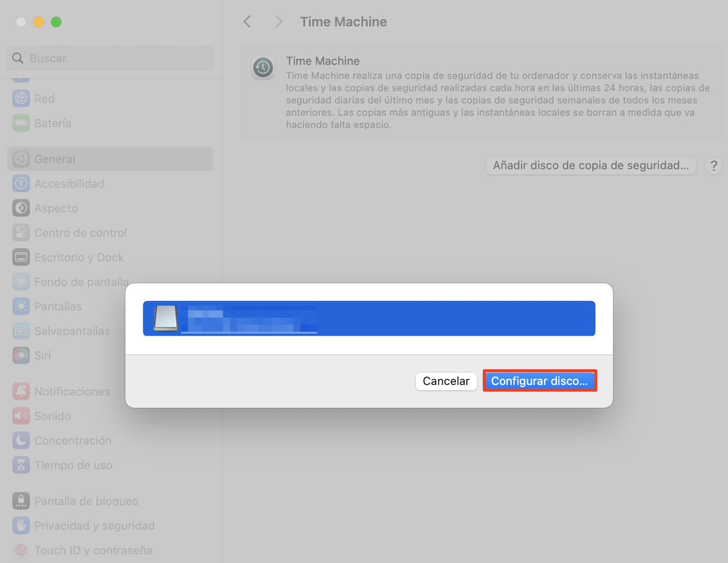Select the Tiempo de uso label
Image resolution: width=728 pixels, height=563 pixels.
tap(74, 465)
